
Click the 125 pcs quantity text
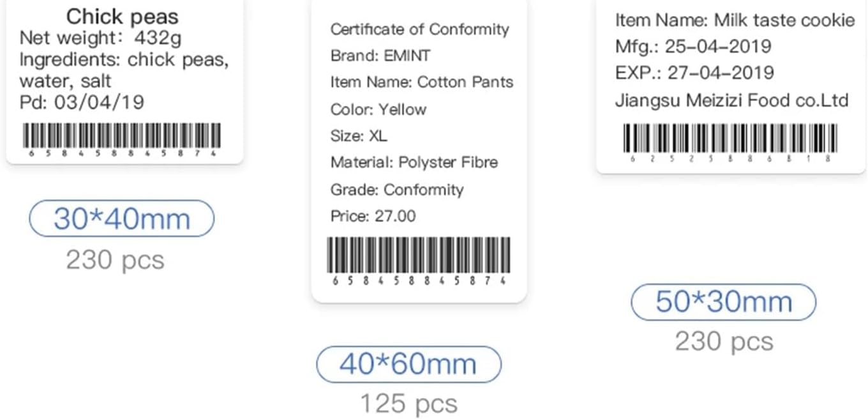click(x=408, y=404)
